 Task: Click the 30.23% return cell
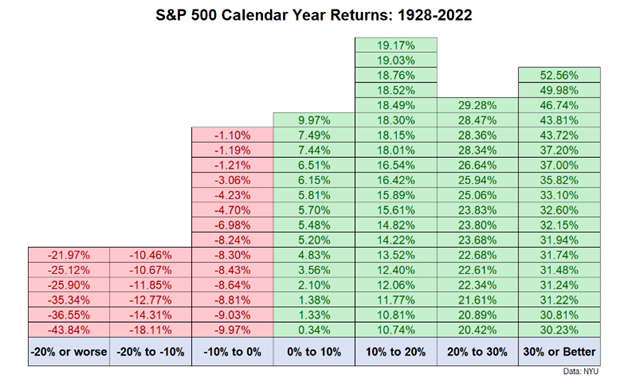point(560,330)
